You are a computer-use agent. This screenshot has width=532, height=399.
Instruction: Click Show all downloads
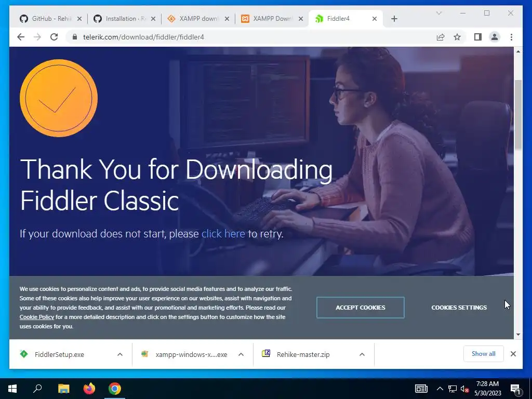(x=483, y=354)
